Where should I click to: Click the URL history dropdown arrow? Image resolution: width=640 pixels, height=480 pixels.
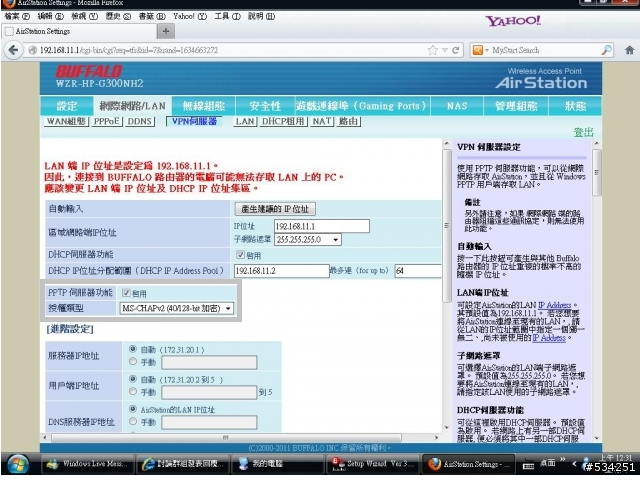point(445,50)
